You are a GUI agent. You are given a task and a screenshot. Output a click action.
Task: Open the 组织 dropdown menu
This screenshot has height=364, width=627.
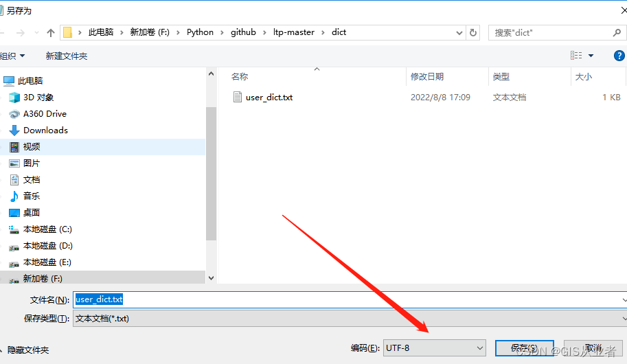(12, 56)
